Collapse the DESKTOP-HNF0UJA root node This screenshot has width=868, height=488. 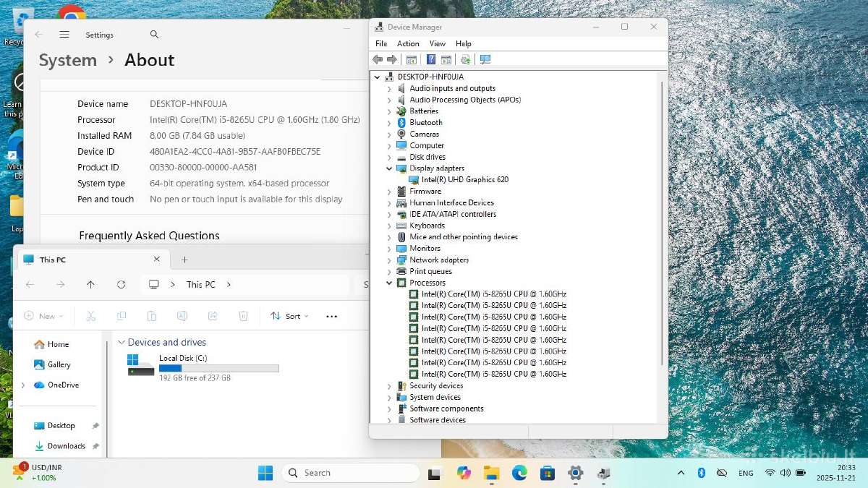(x=377, y=77)
